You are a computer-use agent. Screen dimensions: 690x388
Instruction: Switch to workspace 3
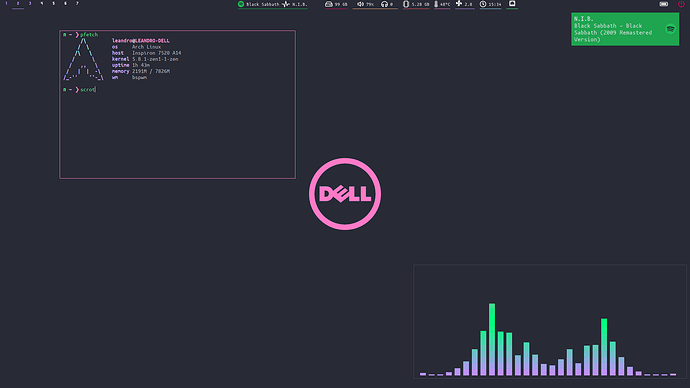coord(30,4)
